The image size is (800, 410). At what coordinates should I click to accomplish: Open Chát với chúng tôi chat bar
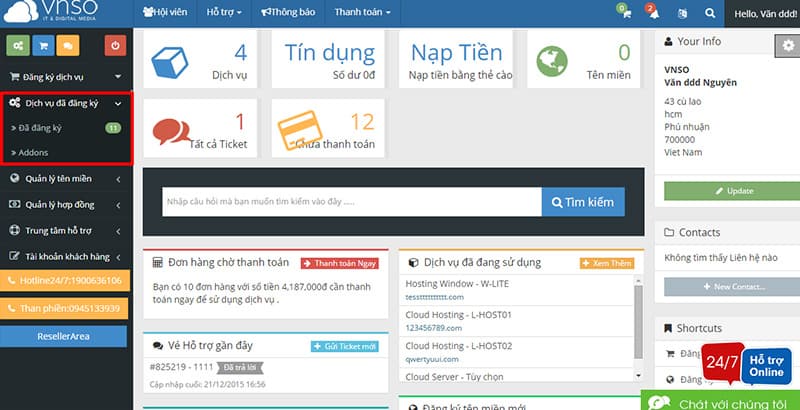pyautogui.click(x=720, y=401)
